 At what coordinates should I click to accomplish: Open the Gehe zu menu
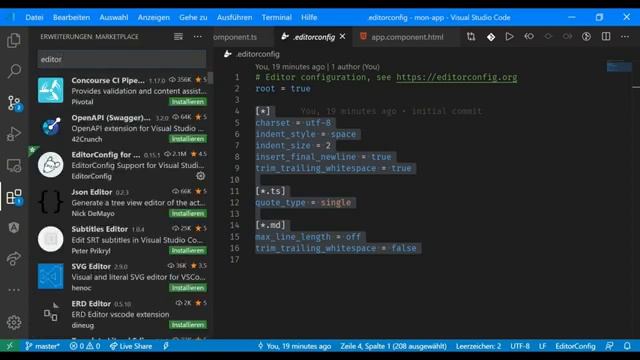(x=193, y=18)
